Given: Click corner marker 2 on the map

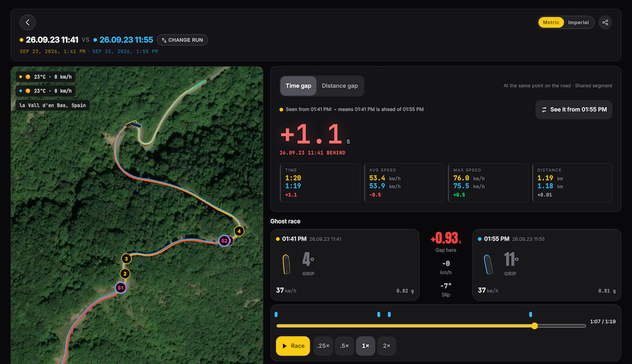Looking at the screenshot, I should click(125, 274).
